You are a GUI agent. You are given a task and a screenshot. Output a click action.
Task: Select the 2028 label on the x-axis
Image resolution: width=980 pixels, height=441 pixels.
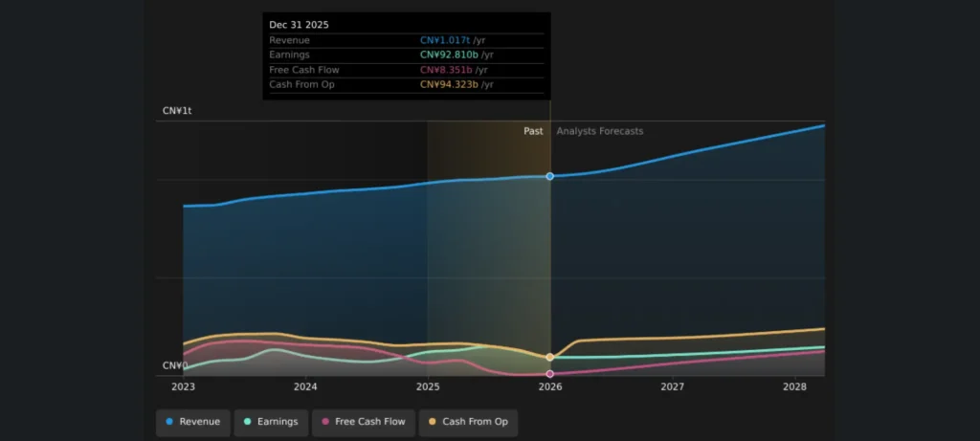(x=794, y=387)
